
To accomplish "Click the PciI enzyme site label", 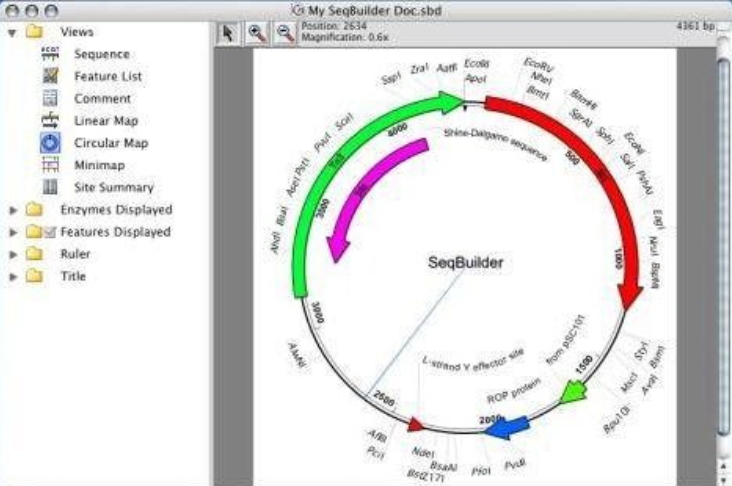I will (375, 452).
